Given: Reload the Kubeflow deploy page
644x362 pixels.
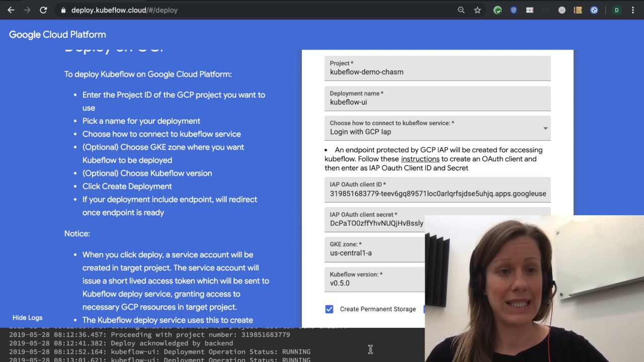Looking at the screenshot, I should (43, 10).
